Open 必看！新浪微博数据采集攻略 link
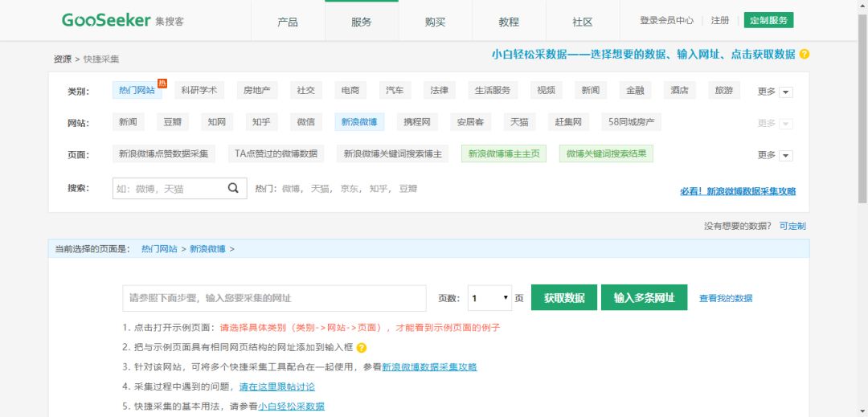868x417 pixels. tap(738, 191)
